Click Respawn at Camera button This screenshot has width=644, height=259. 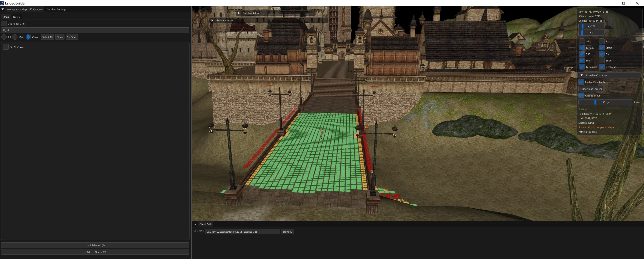point(591,89)
